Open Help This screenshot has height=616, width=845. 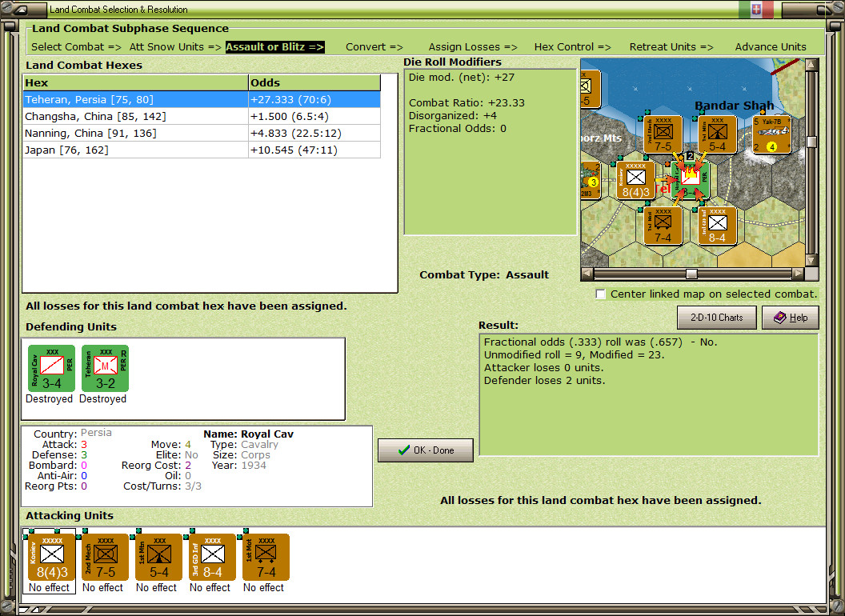coord(791,318)
